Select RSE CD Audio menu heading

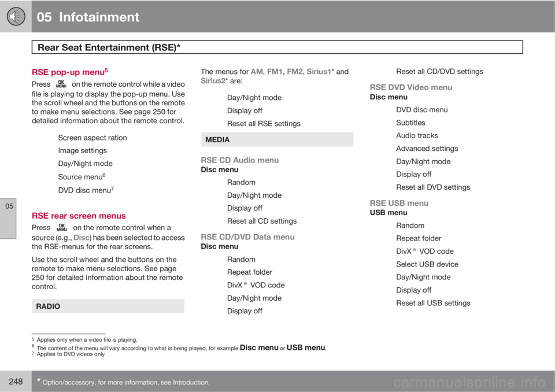pos(239,160)
